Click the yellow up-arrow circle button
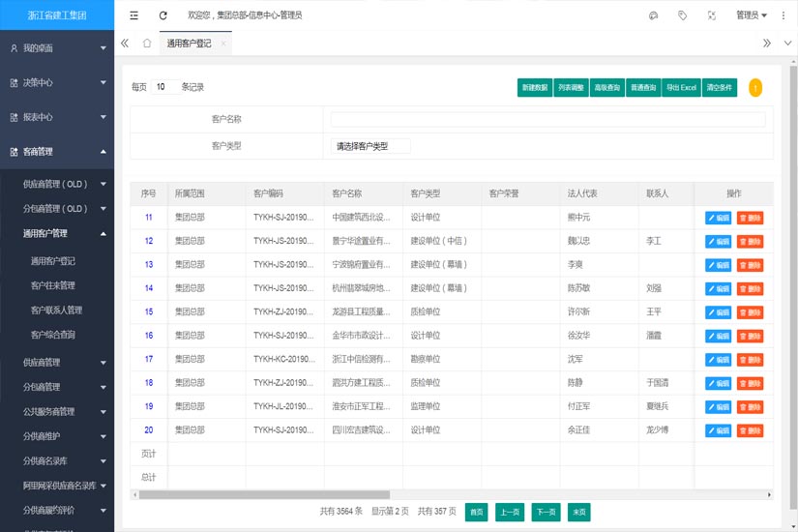The image size is (798, 532). (754, 88)
